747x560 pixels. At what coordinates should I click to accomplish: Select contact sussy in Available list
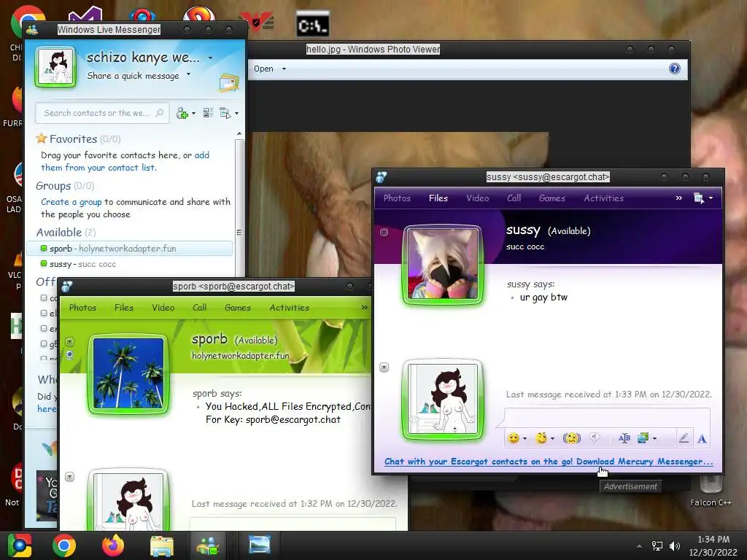coord(130,264)
